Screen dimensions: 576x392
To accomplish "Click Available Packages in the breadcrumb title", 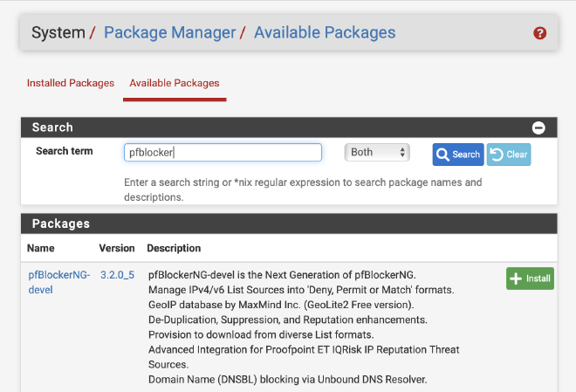I will pos(325,32).
